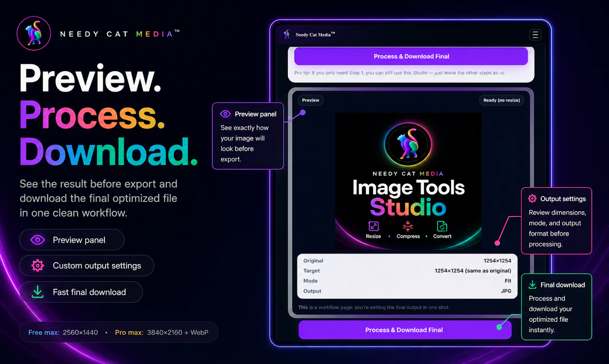Click the 'Output settings' callout title
609x364 pixels.
563,199
